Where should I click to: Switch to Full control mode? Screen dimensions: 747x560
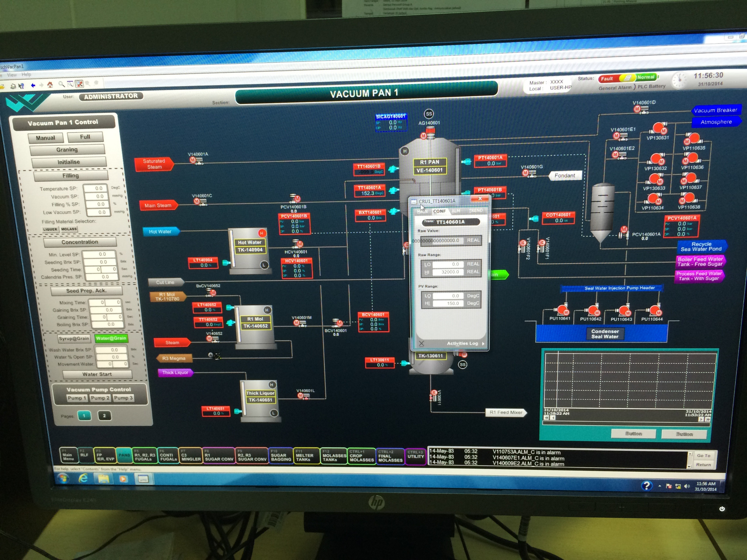85,137
